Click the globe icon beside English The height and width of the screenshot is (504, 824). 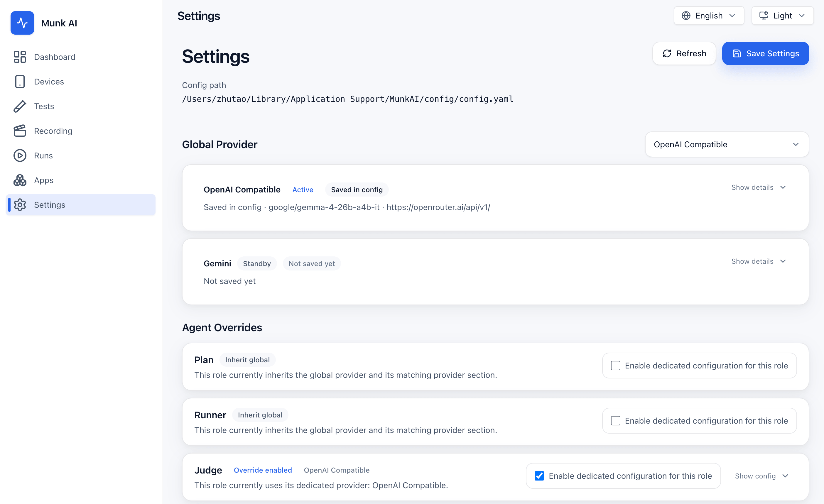[x=685, y=16]
